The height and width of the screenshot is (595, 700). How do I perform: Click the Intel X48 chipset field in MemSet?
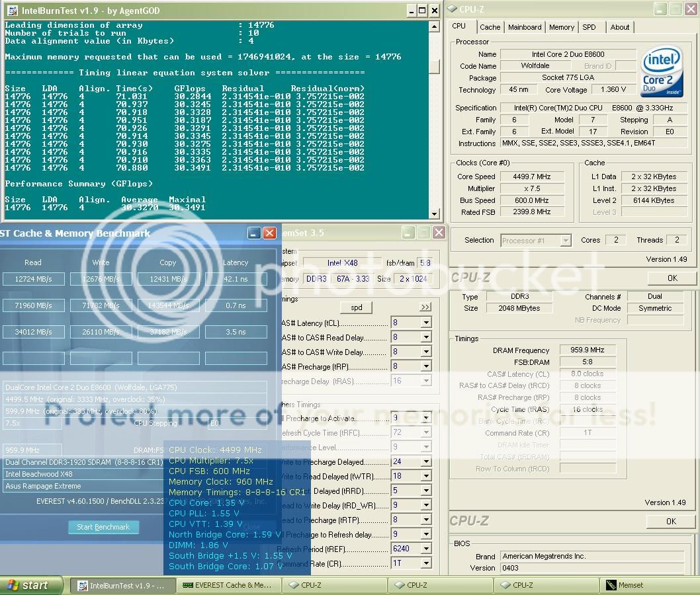click(x=343, y=263)
